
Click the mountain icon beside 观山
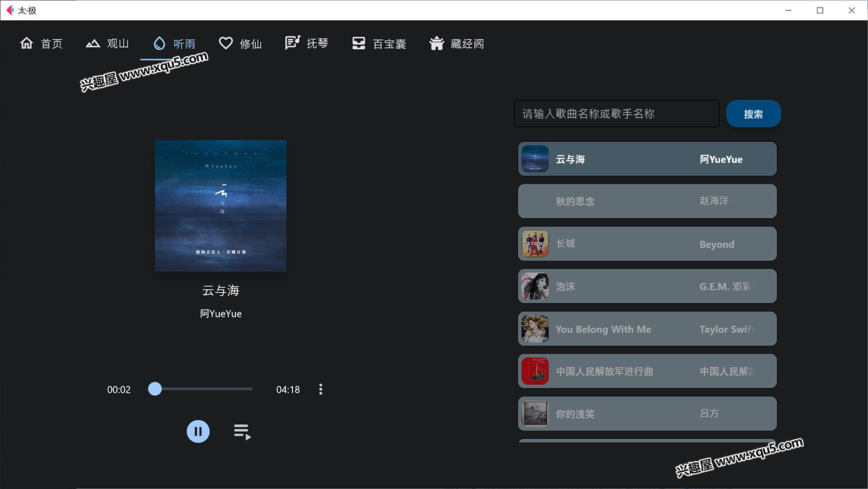point(93,43)
